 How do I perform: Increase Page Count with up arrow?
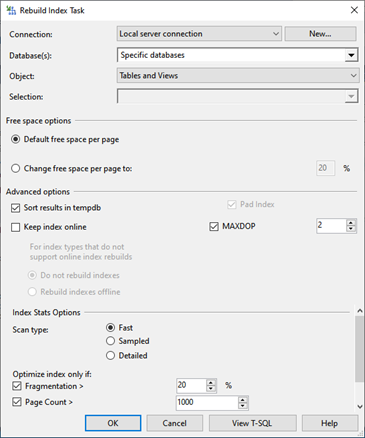click(x=243, y=399)
